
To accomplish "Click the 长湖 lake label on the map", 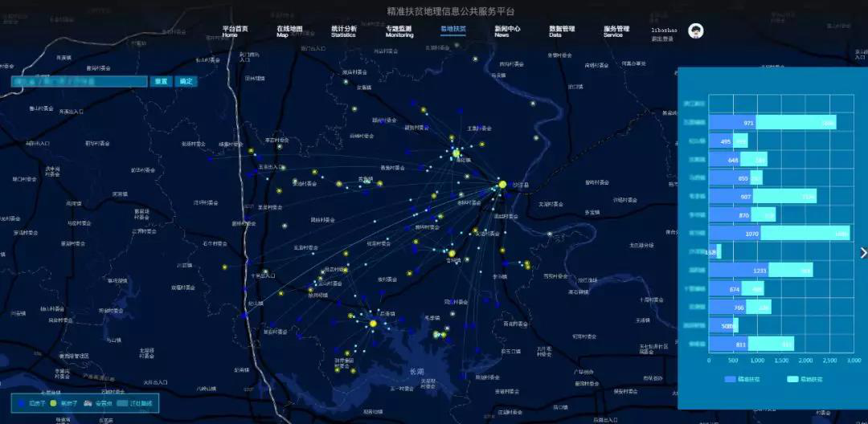I will 416,371.
